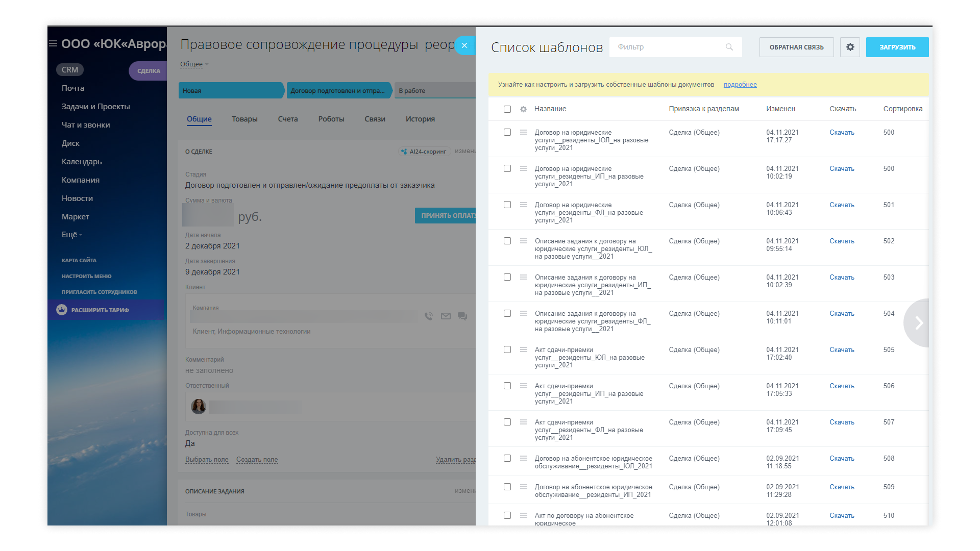Click the column settings gear in table header
The width and height of the screenshot is (980, 551).
pos(523,109)
